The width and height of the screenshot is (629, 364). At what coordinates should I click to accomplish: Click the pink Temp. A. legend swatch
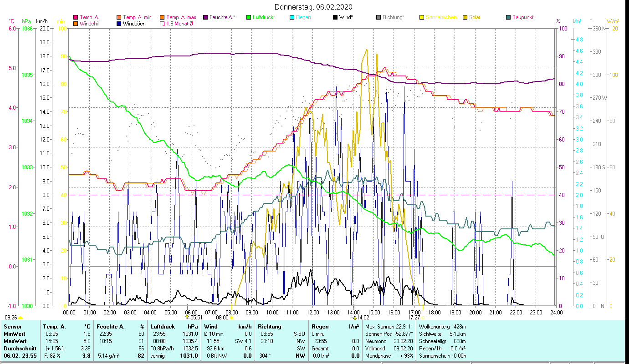pos(76,17)
